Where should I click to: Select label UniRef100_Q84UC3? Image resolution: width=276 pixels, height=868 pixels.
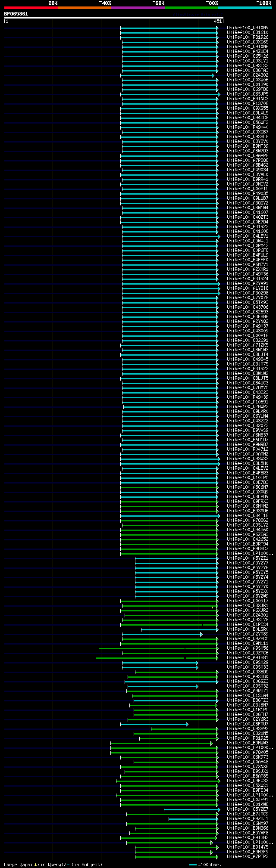248,383
